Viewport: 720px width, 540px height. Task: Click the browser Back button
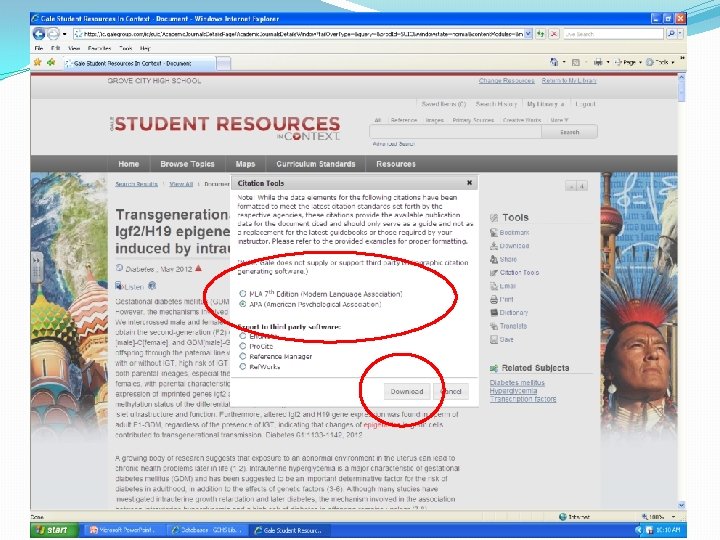tap(39, 34)
